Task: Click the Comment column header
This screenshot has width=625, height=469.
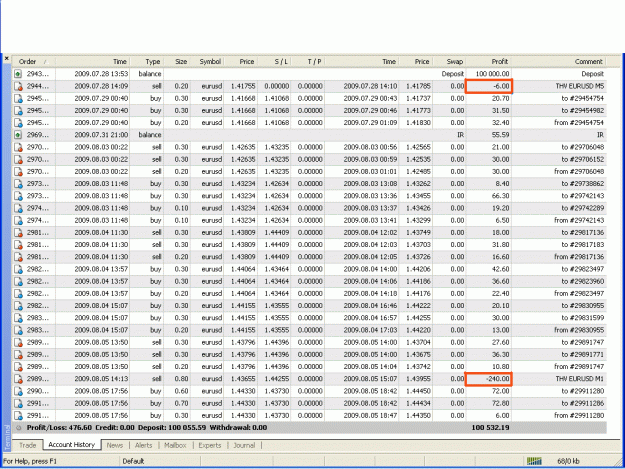Action: pos(558,61)
